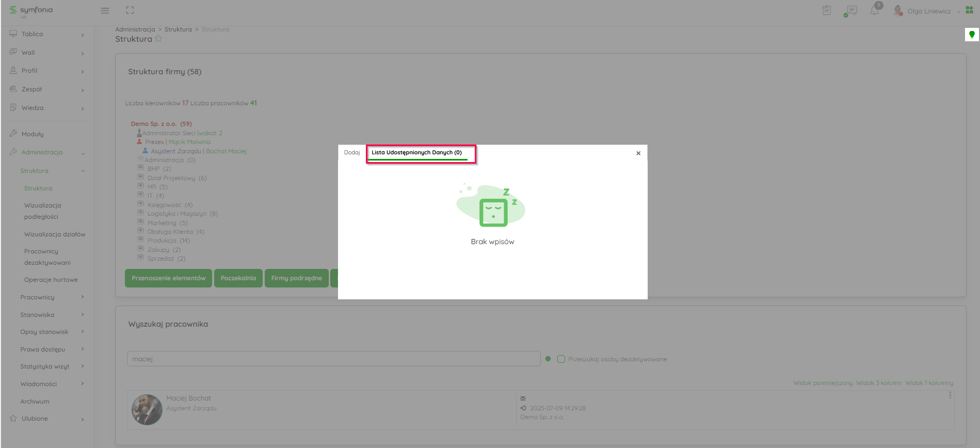The height and width of the screenshot is (448, 980).
Task: Click the employee search input field
Action: (333, 359)
